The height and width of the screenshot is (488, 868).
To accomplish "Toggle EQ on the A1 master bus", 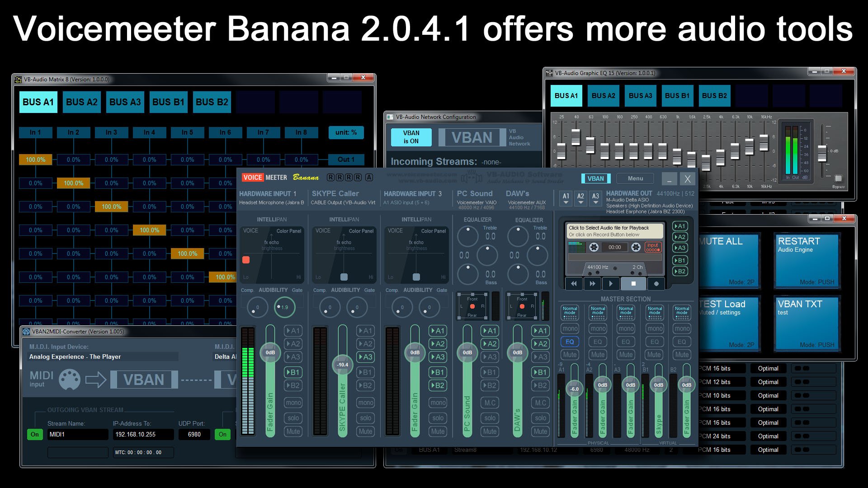I will click(x=570, y=342).
